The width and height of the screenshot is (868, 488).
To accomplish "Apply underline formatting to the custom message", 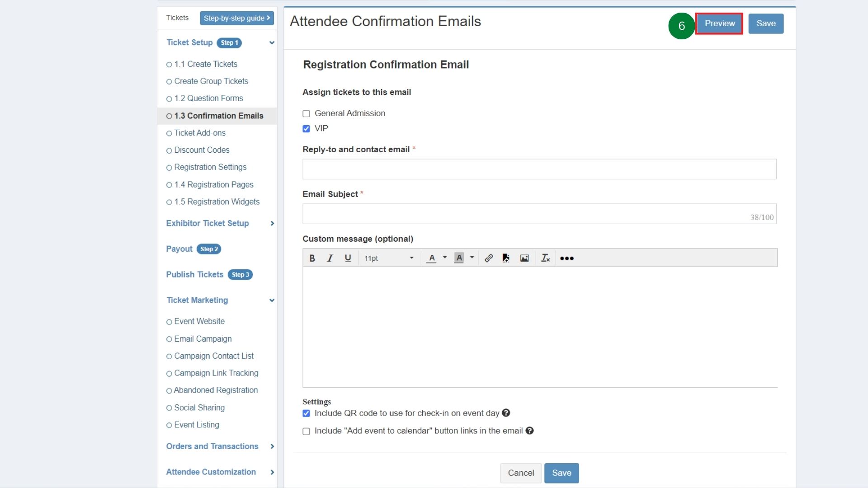I will coord(348,258).
